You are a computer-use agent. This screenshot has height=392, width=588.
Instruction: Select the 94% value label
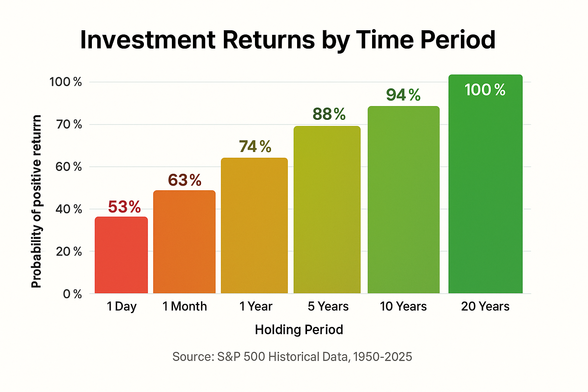click(403, 95)
